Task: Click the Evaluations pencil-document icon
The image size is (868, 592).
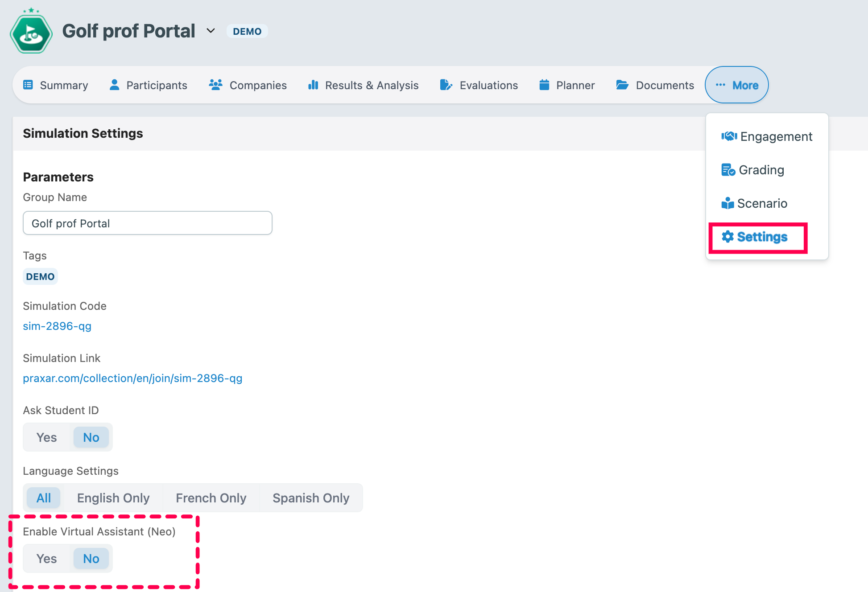Action: point(446,85)
